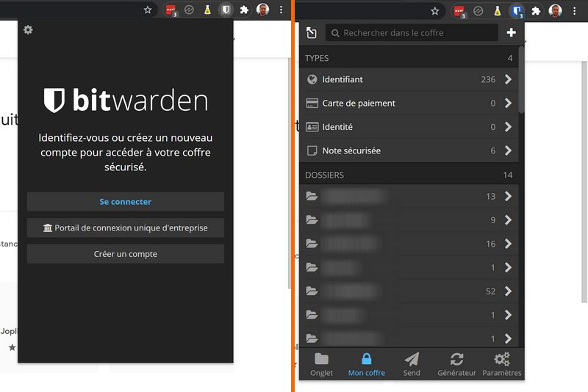Open the red extension icon with badge 3 in the left browser toolbar

point(171,10)
